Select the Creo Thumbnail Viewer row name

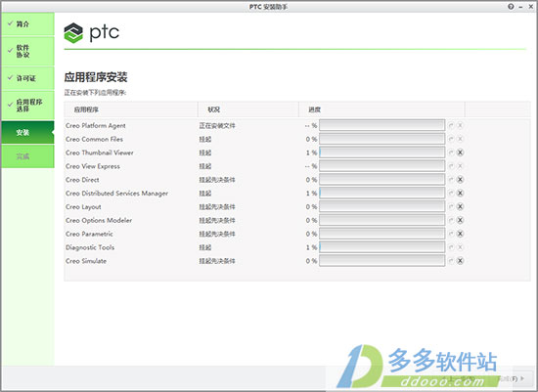click(x=99, y=152)
